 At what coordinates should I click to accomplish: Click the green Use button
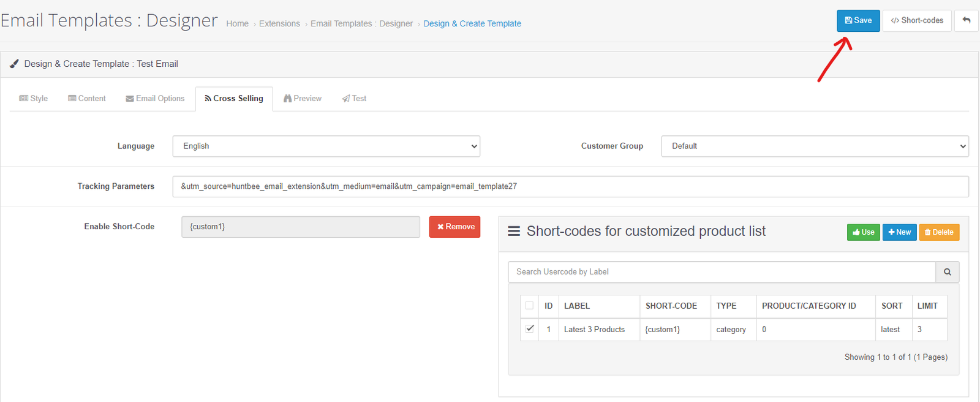[864, 232]
